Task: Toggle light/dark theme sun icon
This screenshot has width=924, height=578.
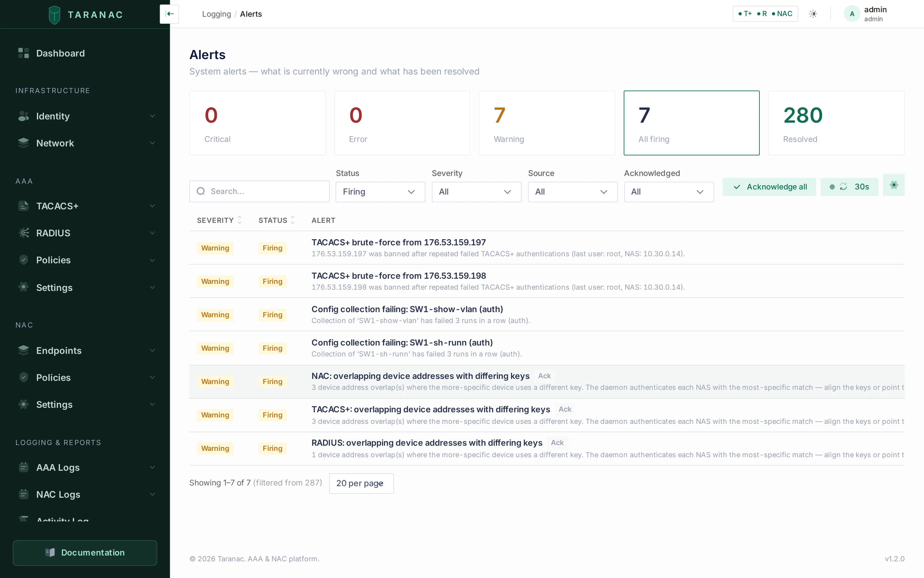Action: 813,14
